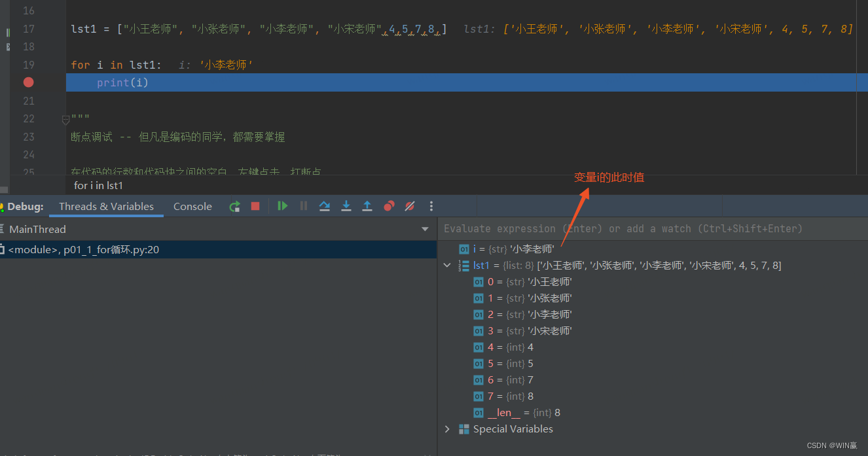Select the __len__ = {int} 8 entry

click(517, 413)
